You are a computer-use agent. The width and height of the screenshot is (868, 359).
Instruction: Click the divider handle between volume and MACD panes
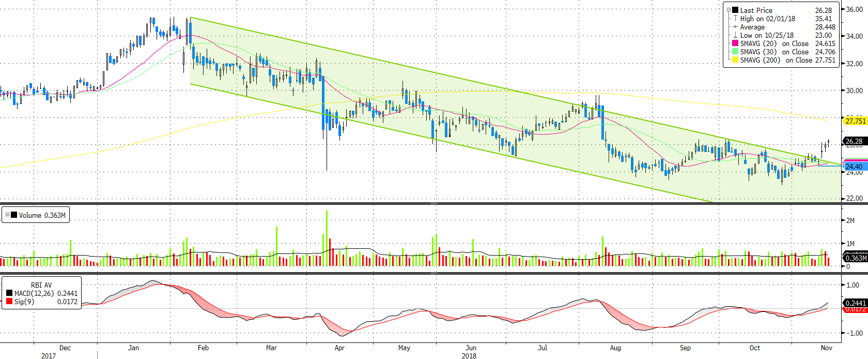click(434, 273)
